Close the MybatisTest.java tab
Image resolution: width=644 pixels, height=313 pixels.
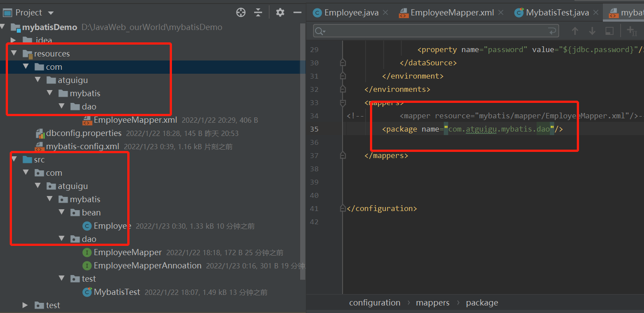coord(596,13)
